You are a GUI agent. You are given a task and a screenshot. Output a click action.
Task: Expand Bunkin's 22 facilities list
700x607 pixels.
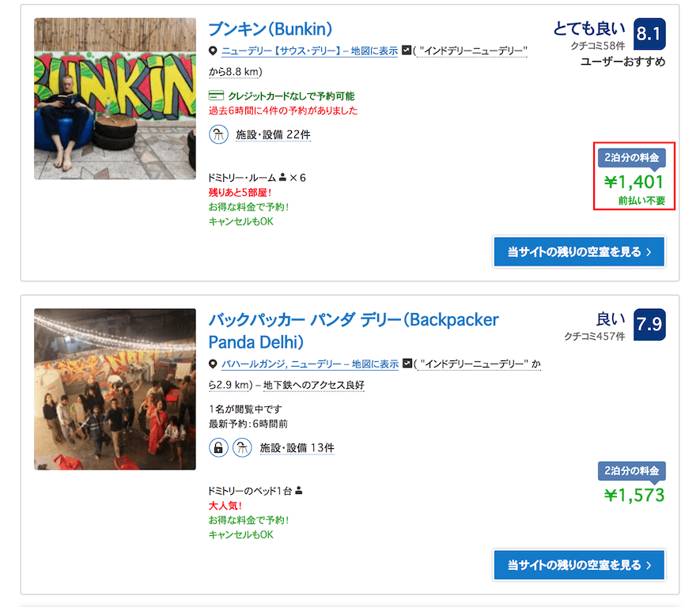click(x=273, y=134)
